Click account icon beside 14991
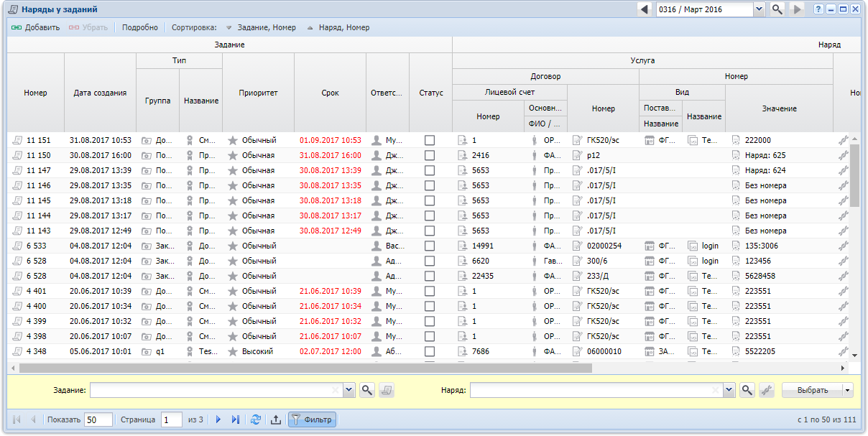 coord(463,246)
